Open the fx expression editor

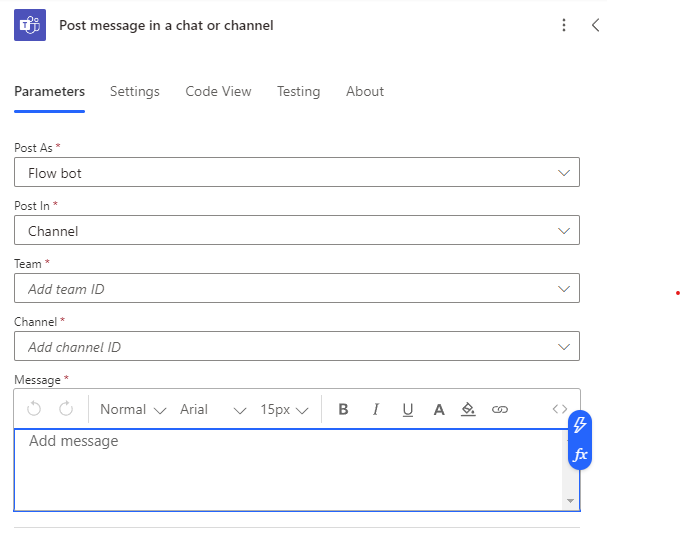click(580, 455)
